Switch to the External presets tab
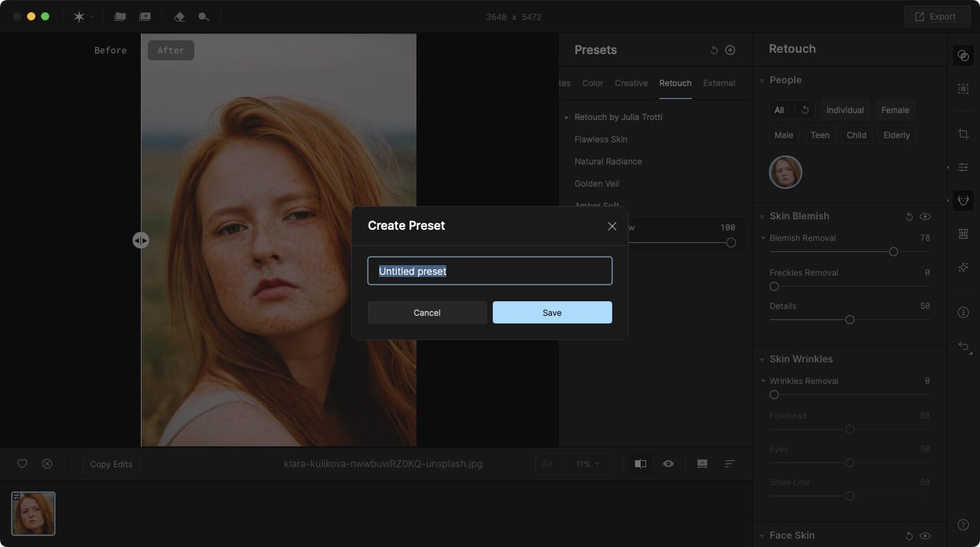 pyautogui.click(x=719, y=83)
